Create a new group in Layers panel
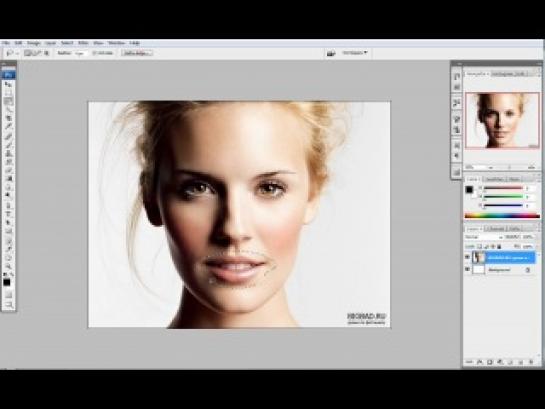The height and width of the screenshot is (409, 545). tap(510, 362)
